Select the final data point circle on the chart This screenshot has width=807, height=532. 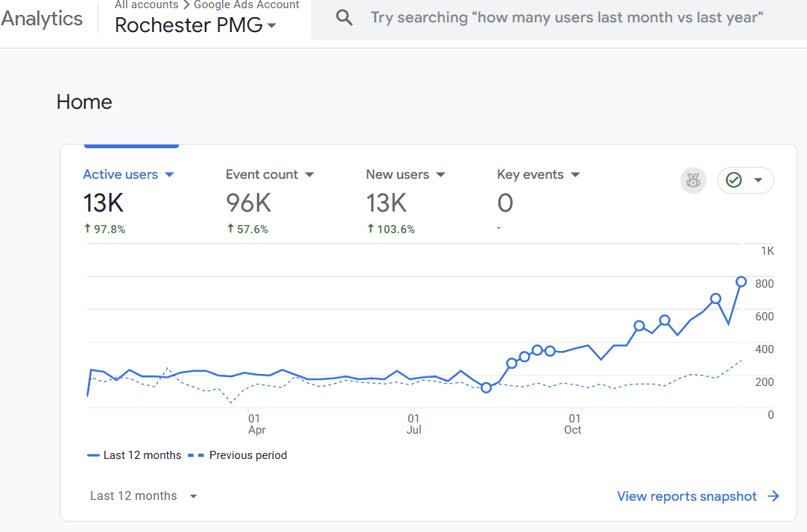tap(741, 282)
